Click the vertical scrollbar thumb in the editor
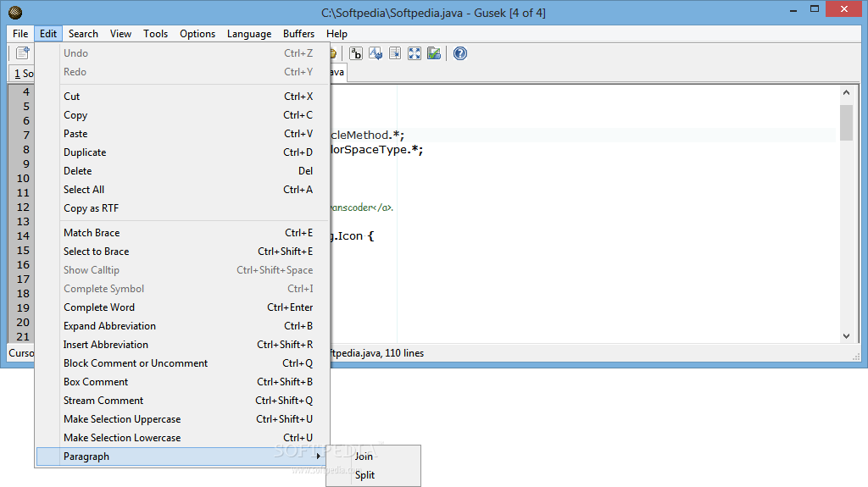 click(x=846, y=122)
